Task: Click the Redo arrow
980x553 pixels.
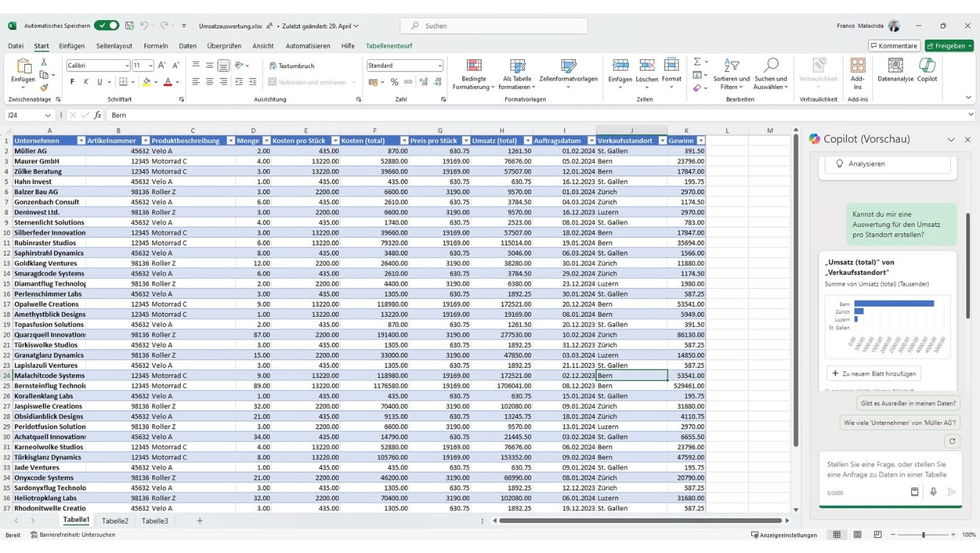Action: pyautogui.click(x=164, y=26)
